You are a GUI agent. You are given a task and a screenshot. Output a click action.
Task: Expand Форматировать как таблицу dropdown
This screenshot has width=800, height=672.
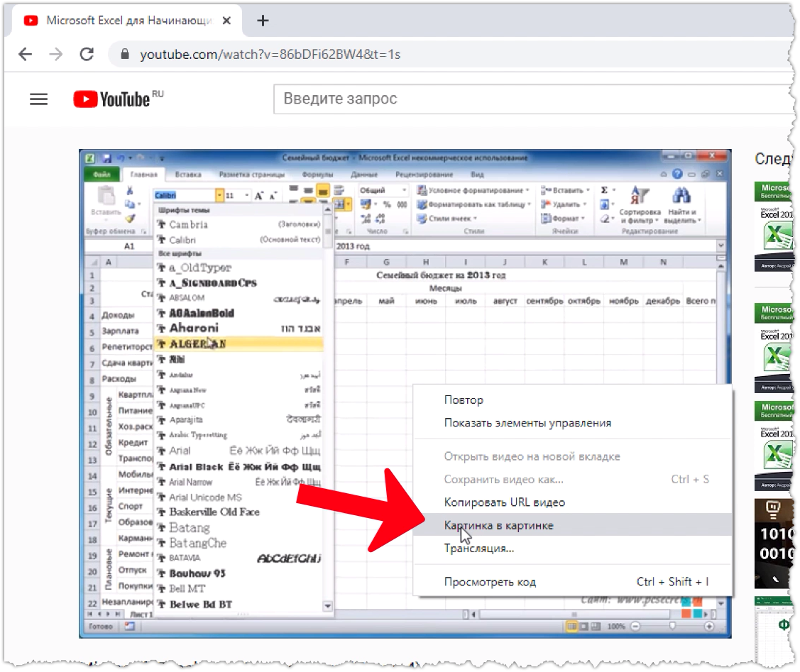tap(529, 204)
